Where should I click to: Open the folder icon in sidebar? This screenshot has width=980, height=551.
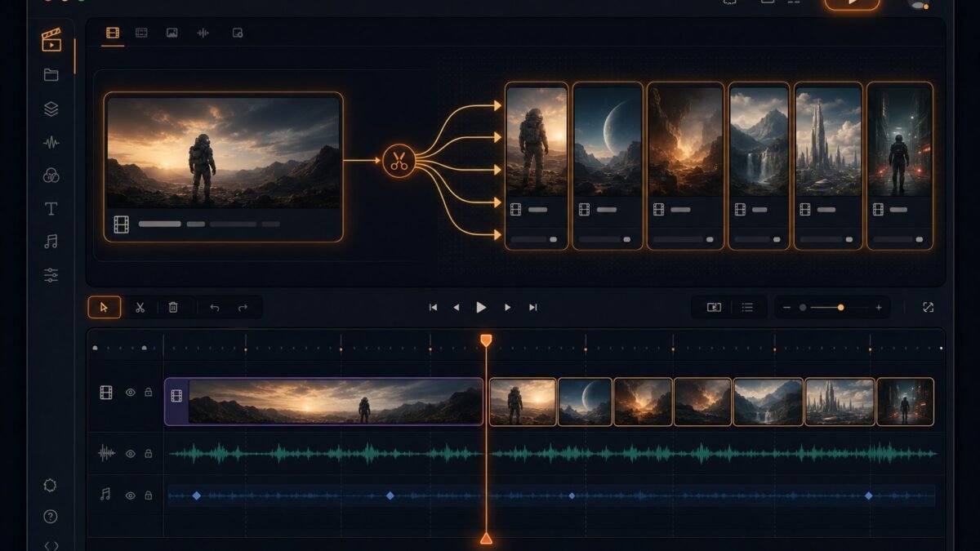51,75
